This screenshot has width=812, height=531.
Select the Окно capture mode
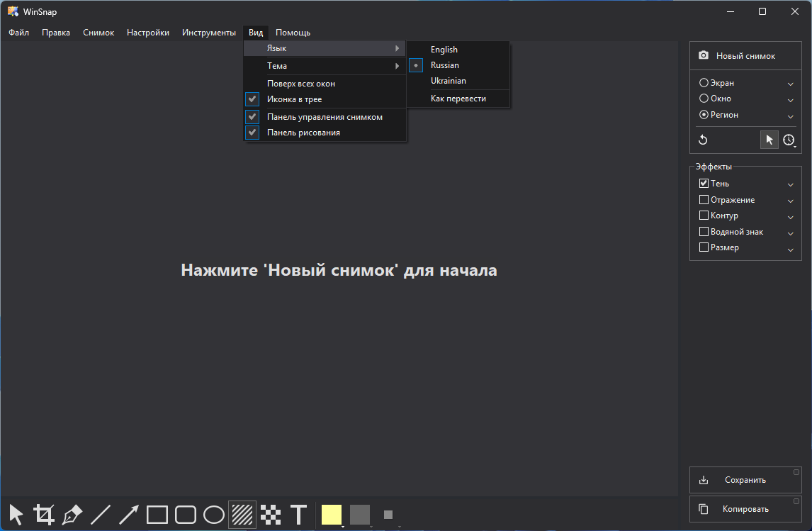click(x=715, y=99)
